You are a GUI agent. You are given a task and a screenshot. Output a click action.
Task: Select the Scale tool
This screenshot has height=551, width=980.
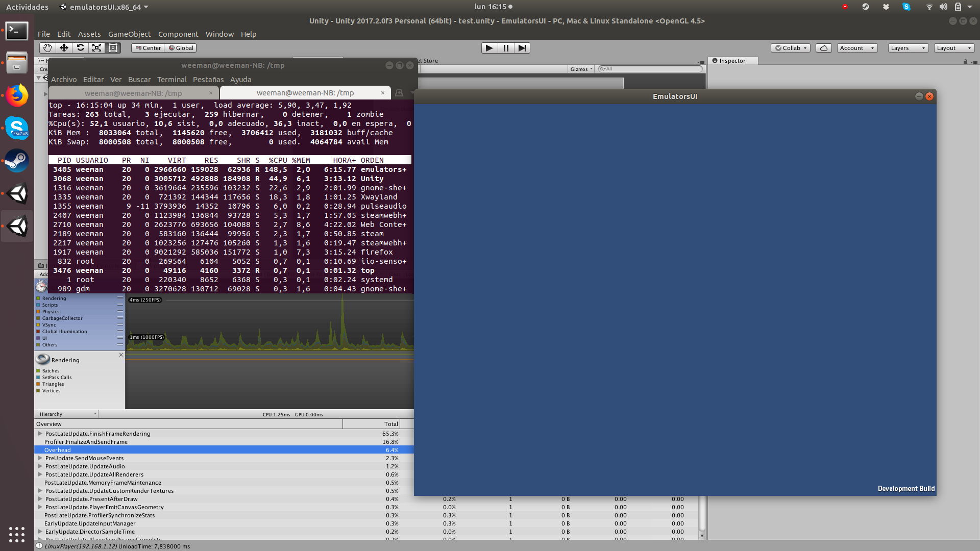click(97, 47)
